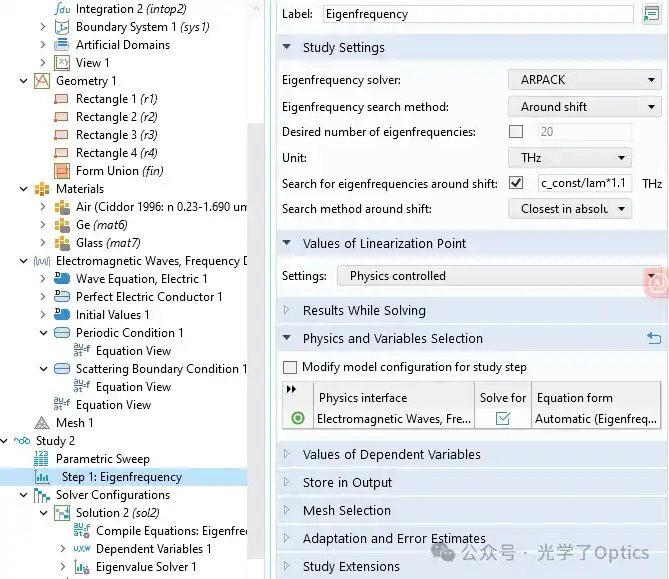Click the Geometry 1 node icon
The height and width of the screenshot is (579, 669).
point(42,81)
